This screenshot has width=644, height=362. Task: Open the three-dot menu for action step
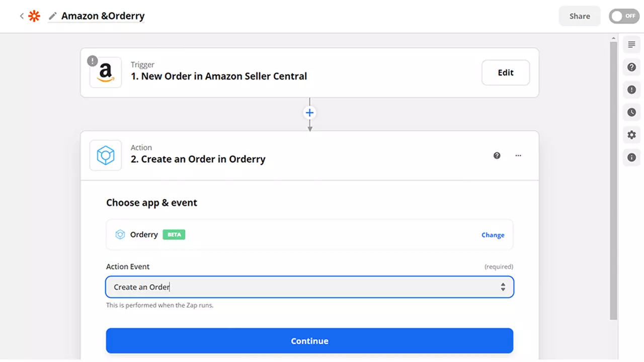pos(518,155)
